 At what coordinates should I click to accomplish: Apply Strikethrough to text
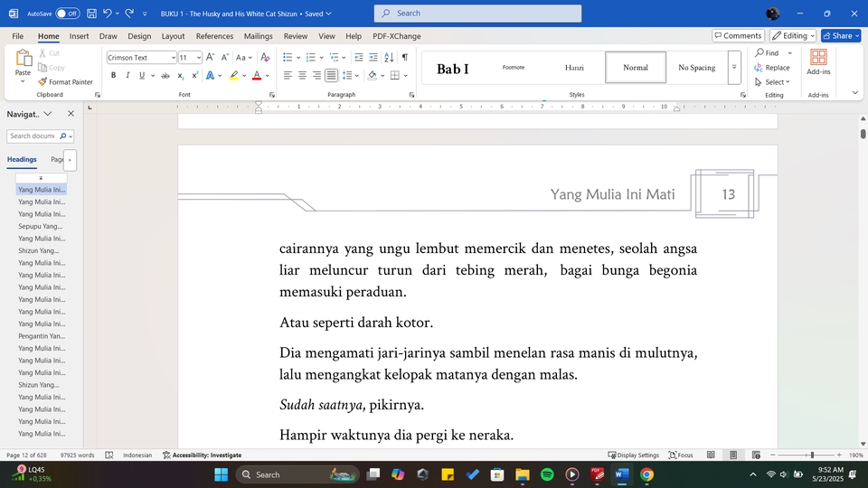click(x=165, y=75)
